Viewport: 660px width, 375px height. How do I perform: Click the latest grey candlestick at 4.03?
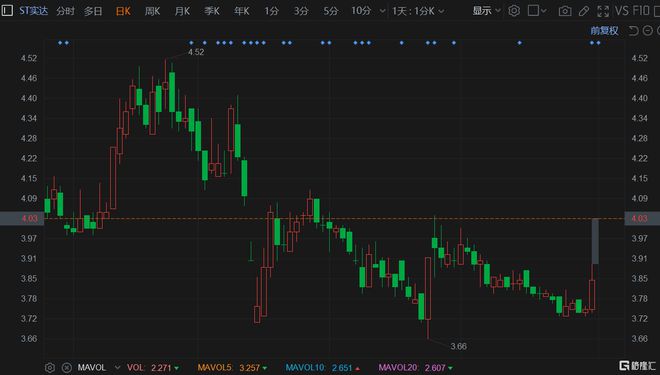point(595,241)
